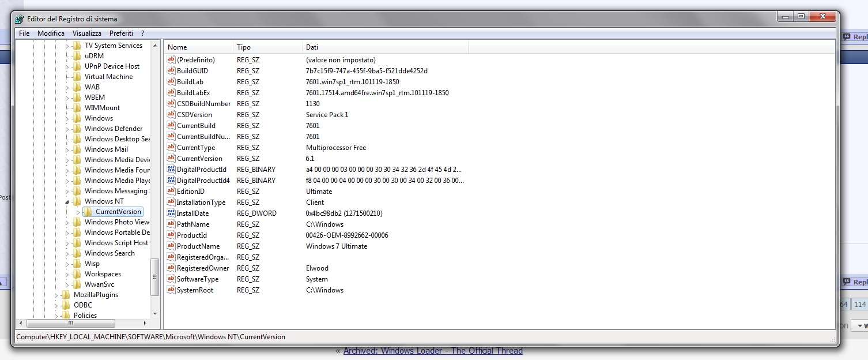868x360 pixels.
Task: Click the SystemRoot string value icon
Action: click(x=171, y=290)
